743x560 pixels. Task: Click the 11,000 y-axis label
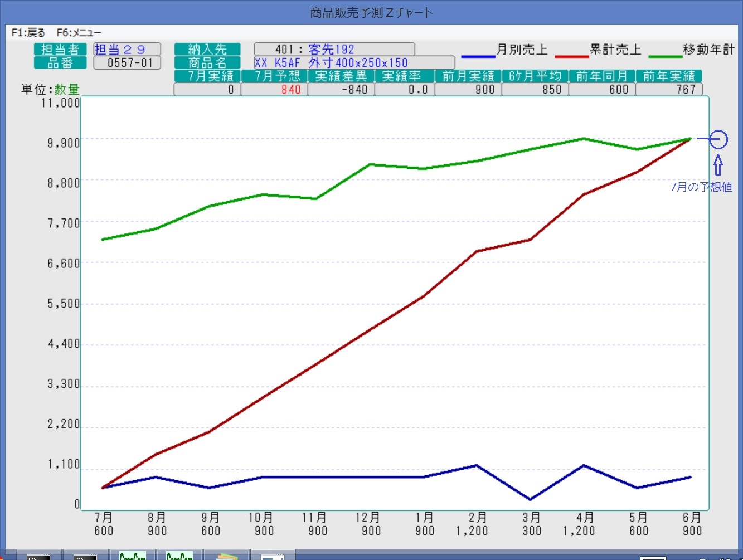tap(60, 103)
